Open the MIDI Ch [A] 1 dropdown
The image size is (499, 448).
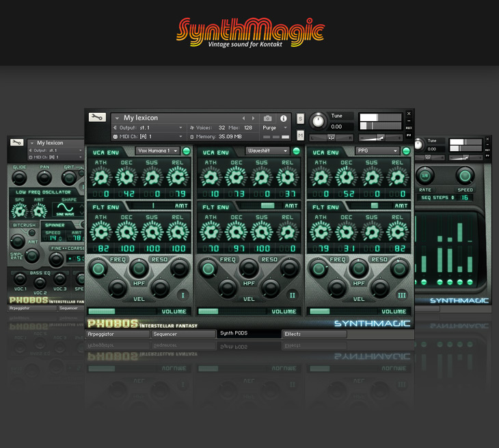coord(148,137)
